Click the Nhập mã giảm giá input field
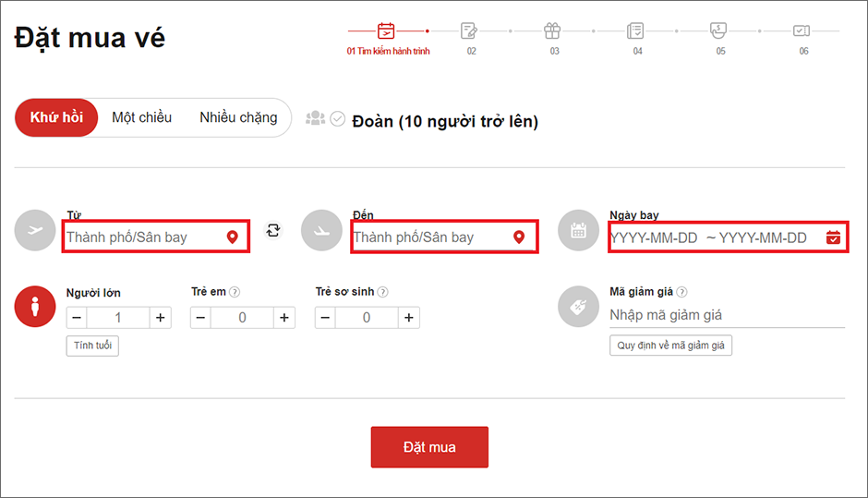 (726, 315)
